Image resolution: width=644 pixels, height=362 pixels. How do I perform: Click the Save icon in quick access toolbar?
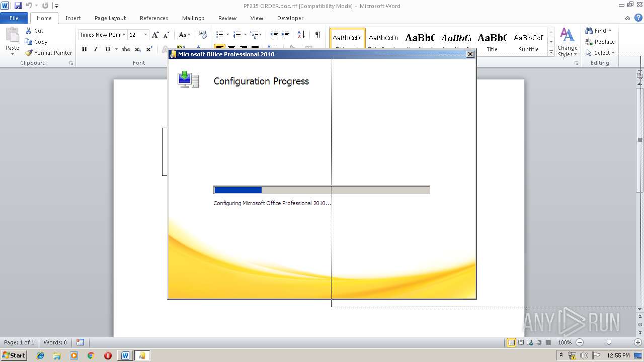[x=18, y=6]
